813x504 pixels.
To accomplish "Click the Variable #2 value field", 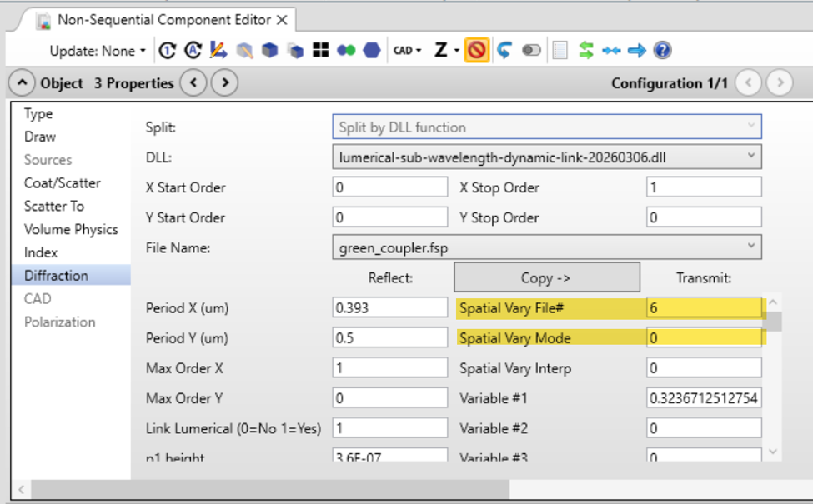I will [x=704, y=428].
